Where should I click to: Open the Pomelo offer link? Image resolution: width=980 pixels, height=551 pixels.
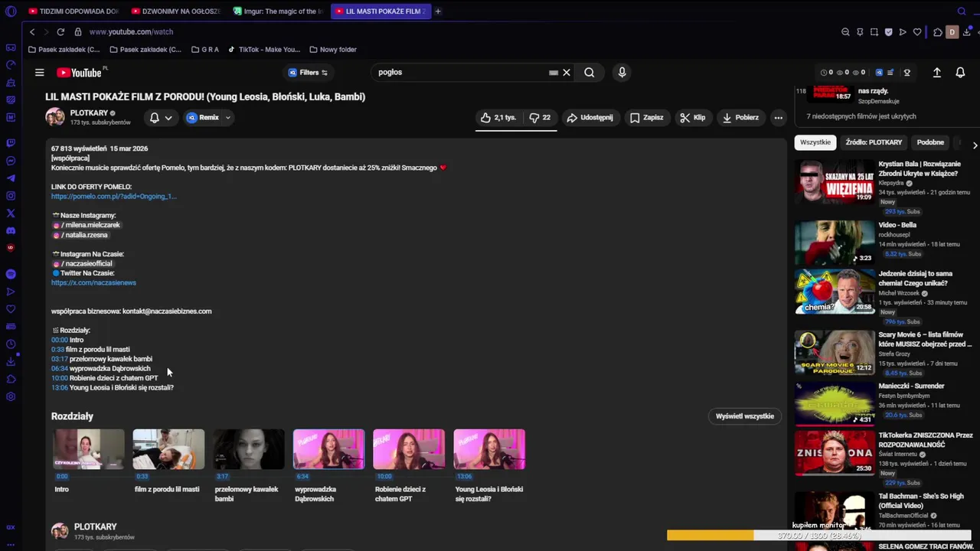pos(113,197)
